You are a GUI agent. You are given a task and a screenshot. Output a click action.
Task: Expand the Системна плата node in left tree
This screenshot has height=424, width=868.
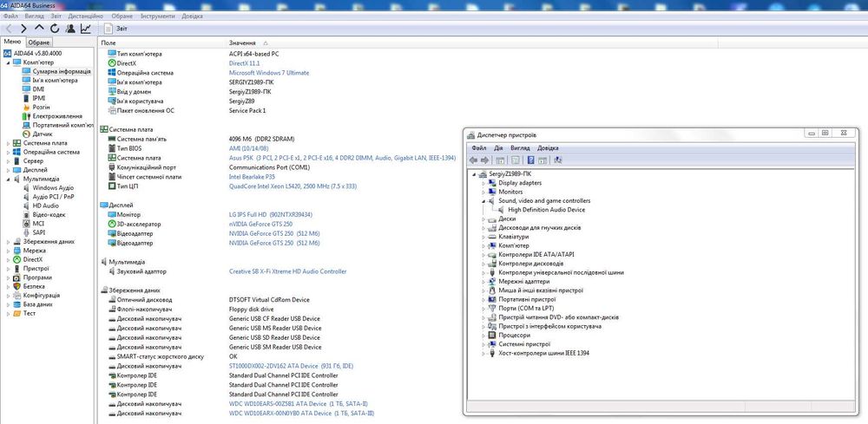tap(8, 143)
